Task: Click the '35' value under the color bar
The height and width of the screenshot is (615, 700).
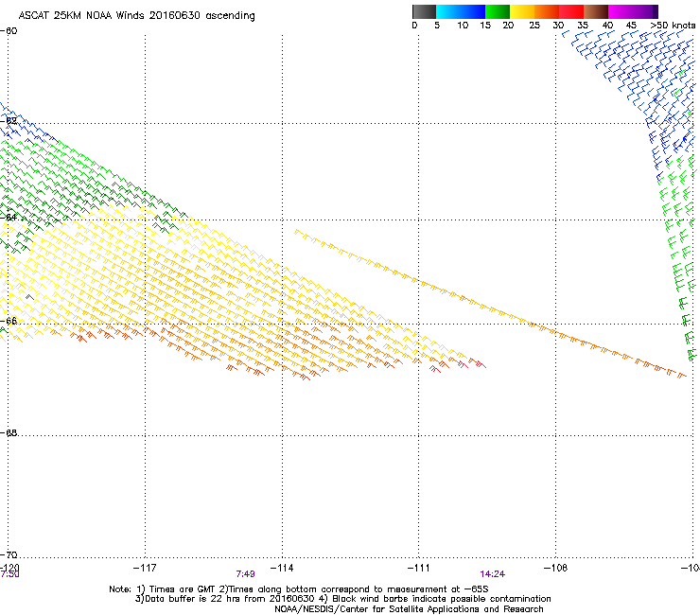Action: coord(583,26)
